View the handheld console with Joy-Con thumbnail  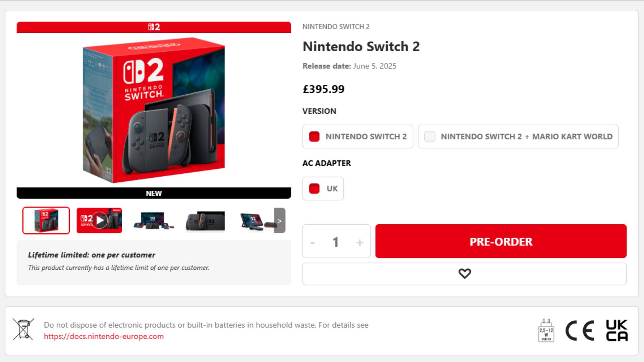[206, 221]
